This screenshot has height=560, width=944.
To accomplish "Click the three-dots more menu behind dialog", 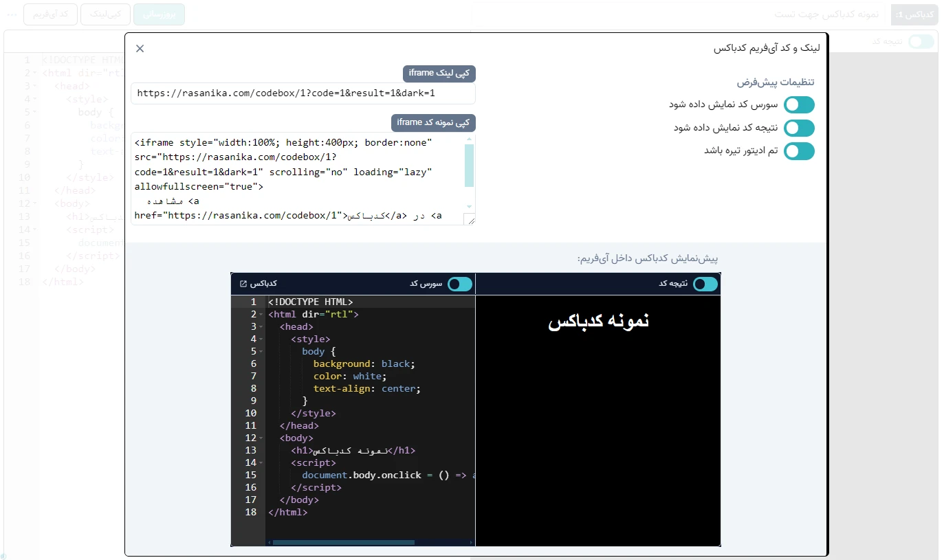I will (12, 14).
